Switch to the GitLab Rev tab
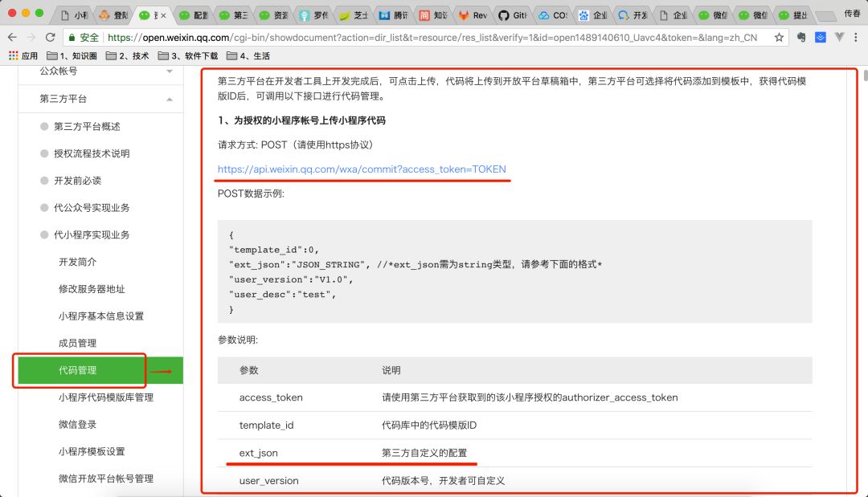868x497 pixels. (473, 15)
